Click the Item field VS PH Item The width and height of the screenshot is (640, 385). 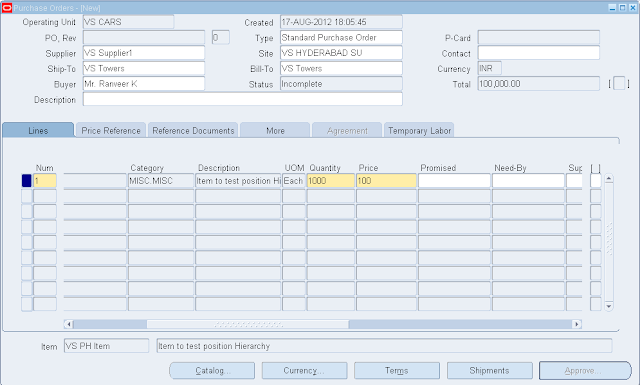click(x=106, y=346)
